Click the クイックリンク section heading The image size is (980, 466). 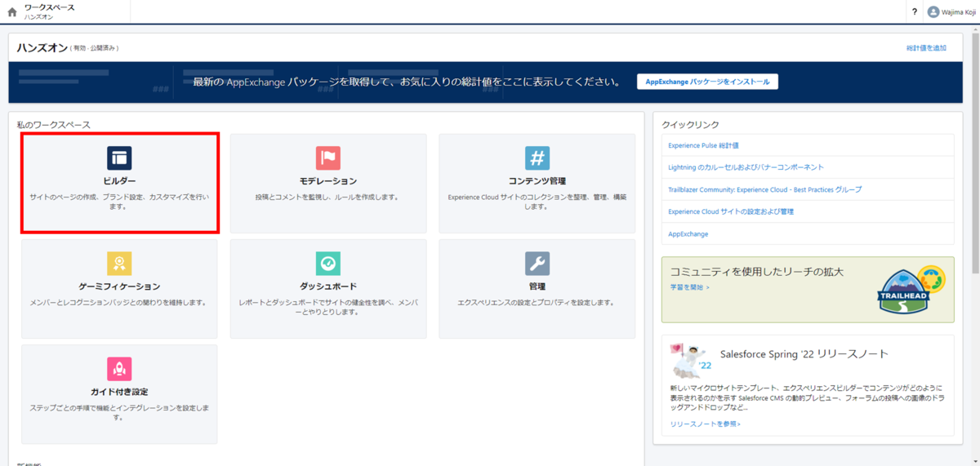[x=690, y=125]
